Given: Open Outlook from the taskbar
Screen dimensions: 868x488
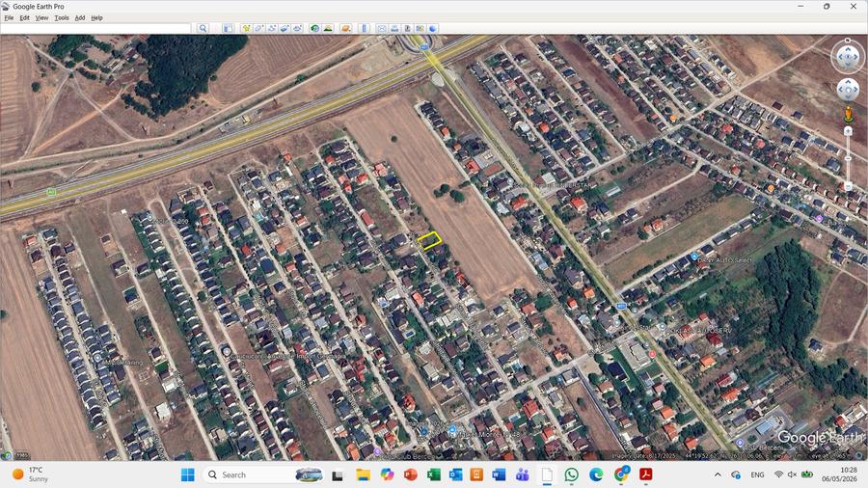Looking at the screenshot, I should click(x=455, y=474).
